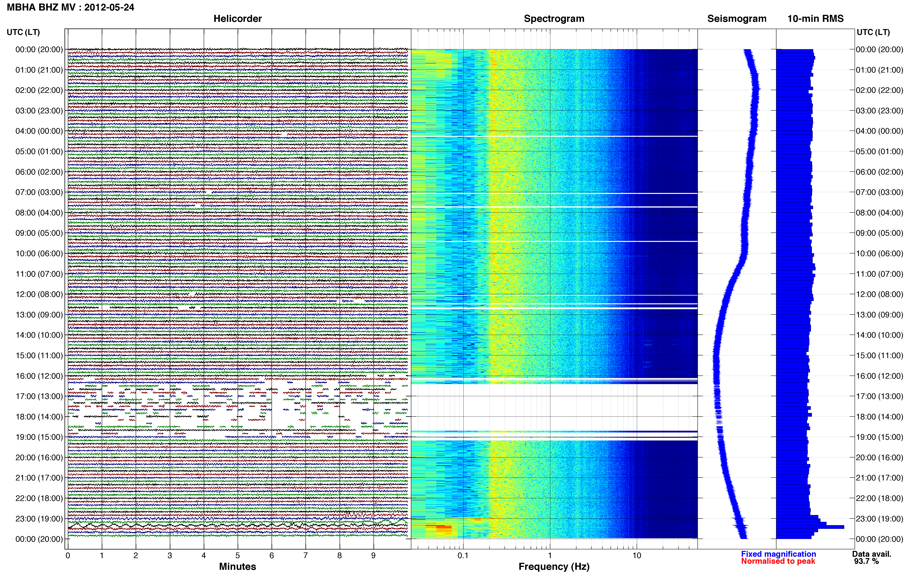This screenshot has width=924, height=578.
Task: Click the "04:00 (00:00)" label on the Helicorder axis
Action: (x=39, y=131)
